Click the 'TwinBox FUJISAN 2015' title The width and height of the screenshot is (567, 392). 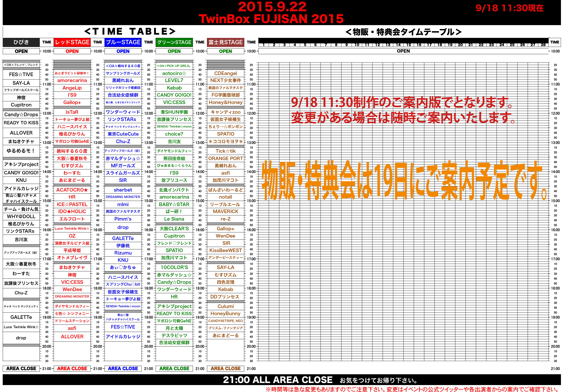[x=271, y=19]
